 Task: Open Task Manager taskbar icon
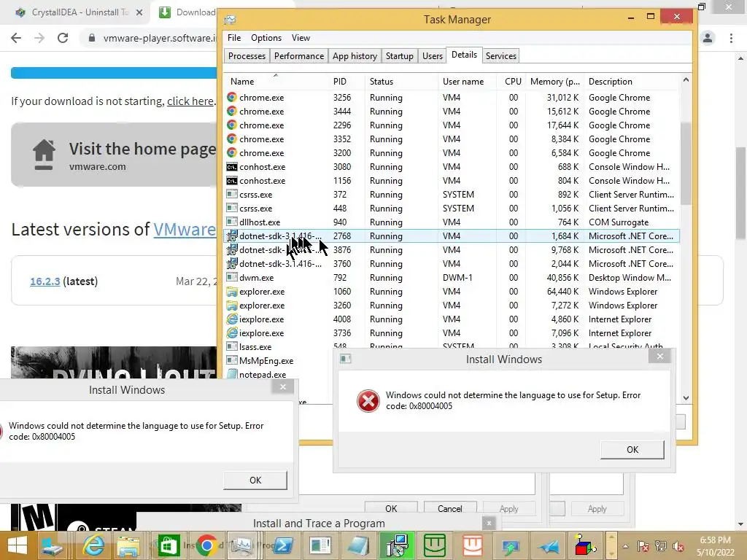(242, 545)
